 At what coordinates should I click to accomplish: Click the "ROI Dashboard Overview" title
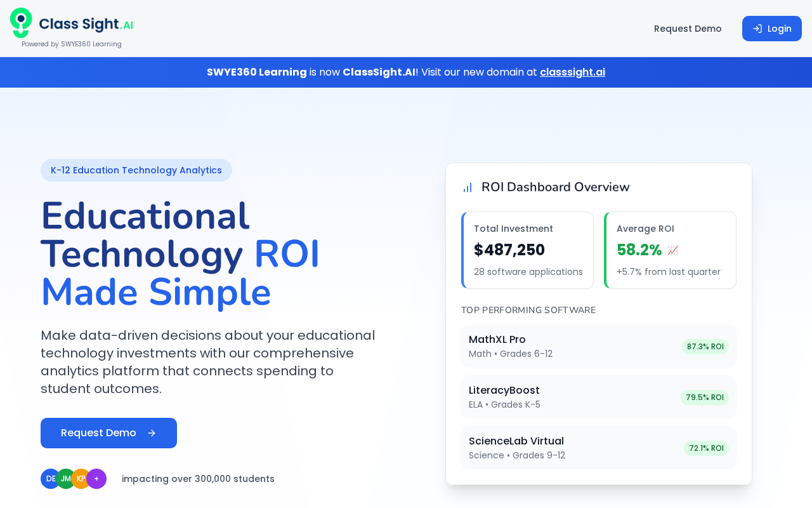(556, 187)
